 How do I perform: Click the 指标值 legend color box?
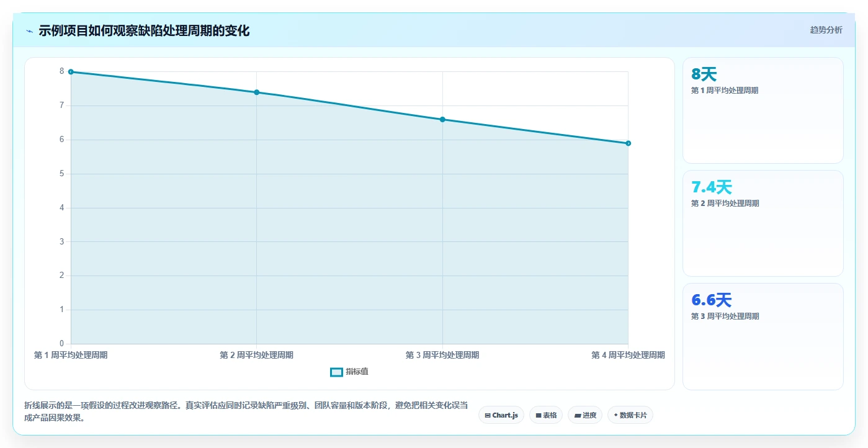[336, 372]
